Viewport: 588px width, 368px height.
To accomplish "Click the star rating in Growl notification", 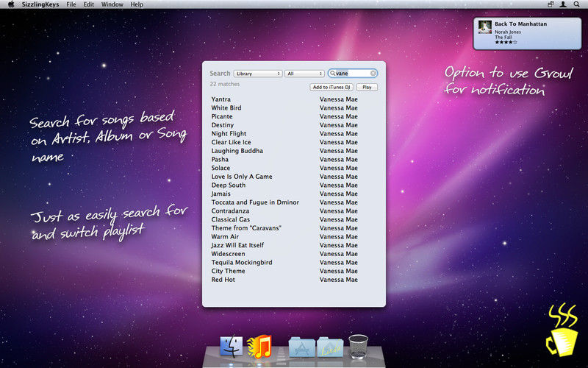I will click(506, 42).
